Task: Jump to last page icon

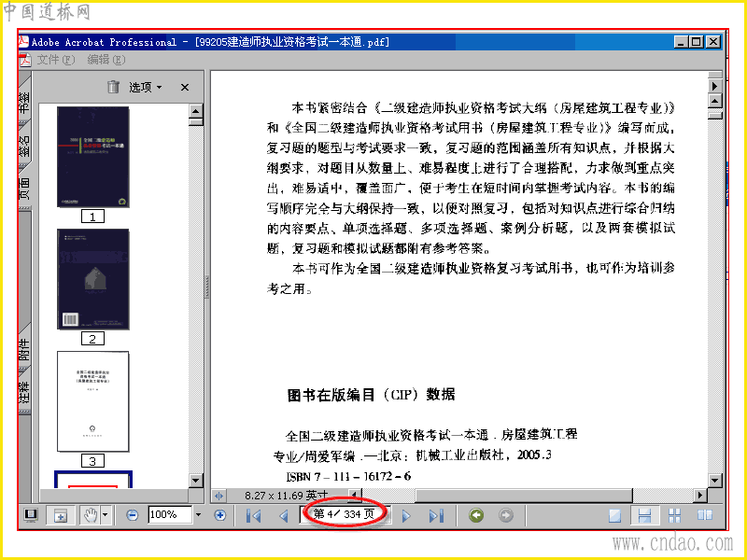Action: (x=436, y=516)
